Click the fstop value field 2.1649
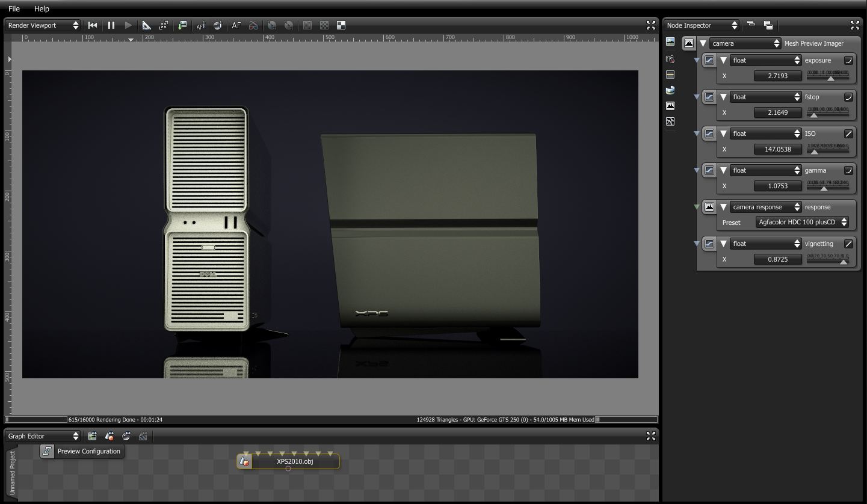The height and width of the screenshot is (504, 867). [779, 112]
